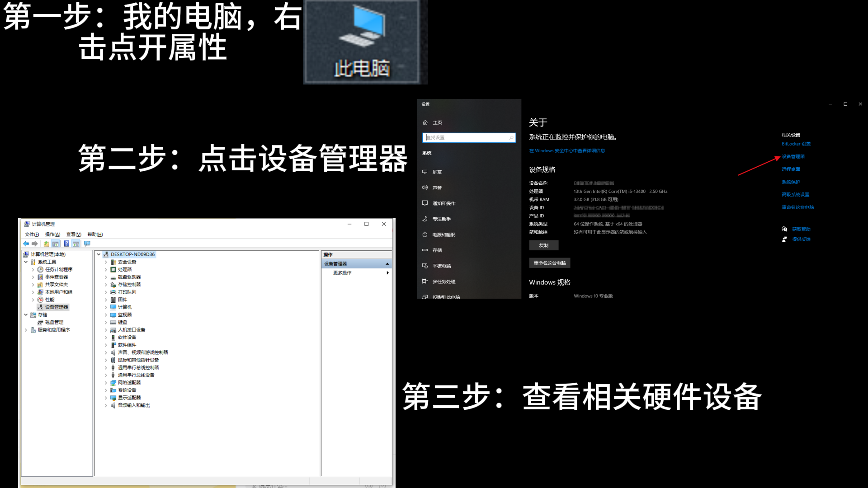The width and height of the screenshot is (868, 488).
Task: Click the Windows 安全中心 details link
Action: tap(567, 151)
